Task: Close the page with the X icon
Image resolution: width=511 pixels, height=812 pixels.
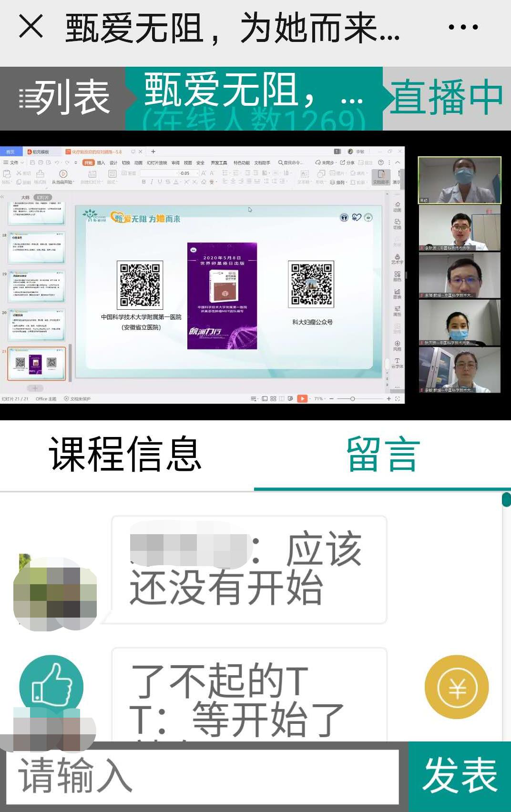Action: point(31,26)
